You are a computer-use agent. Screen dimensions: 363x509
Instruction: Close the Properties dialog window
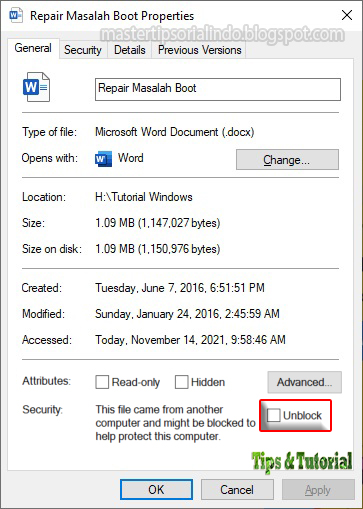pyautogui.click(x=347, y=15)
